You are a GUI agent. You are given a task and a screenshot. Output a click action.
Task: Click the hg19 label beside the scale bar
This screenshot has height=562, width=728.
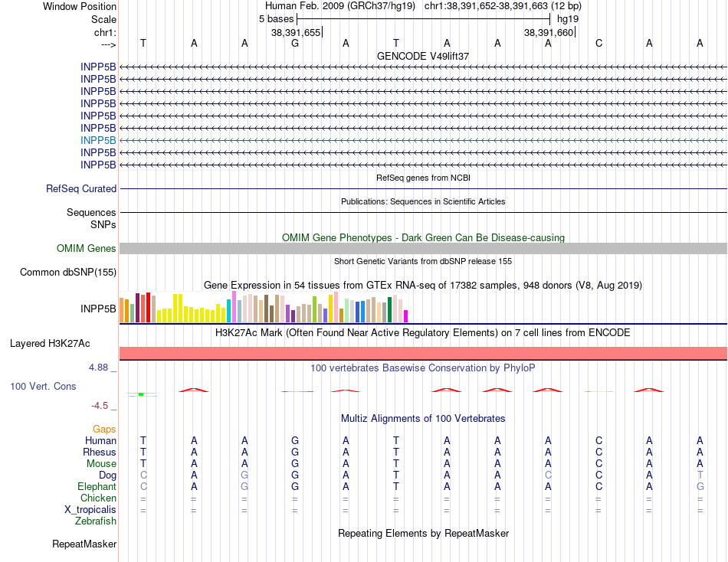click(x=568, y=19)
